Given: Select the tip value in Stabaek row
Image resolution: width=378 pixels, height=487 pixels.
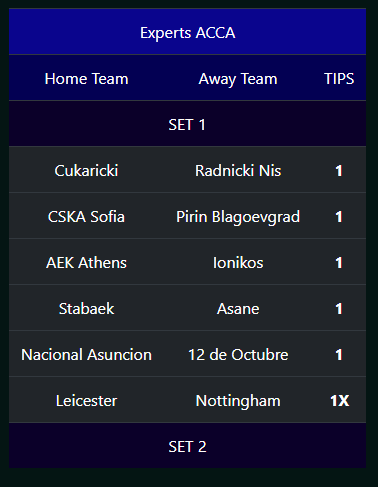Looking at the screenshot, I should pyautogui.click(x=339, y=309).
